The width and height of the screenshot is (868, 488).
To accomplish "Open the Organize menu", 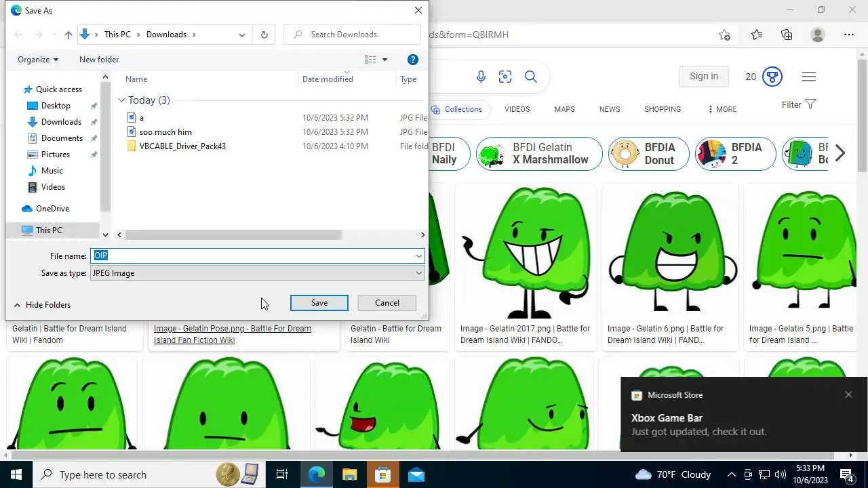I will tap(38, 60).
